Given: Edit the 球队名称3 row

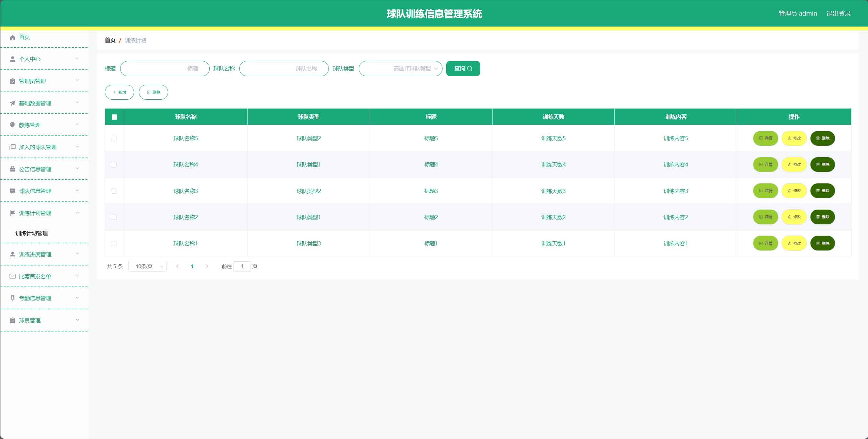Looking at the screenshot, I should tap(794, 191).
